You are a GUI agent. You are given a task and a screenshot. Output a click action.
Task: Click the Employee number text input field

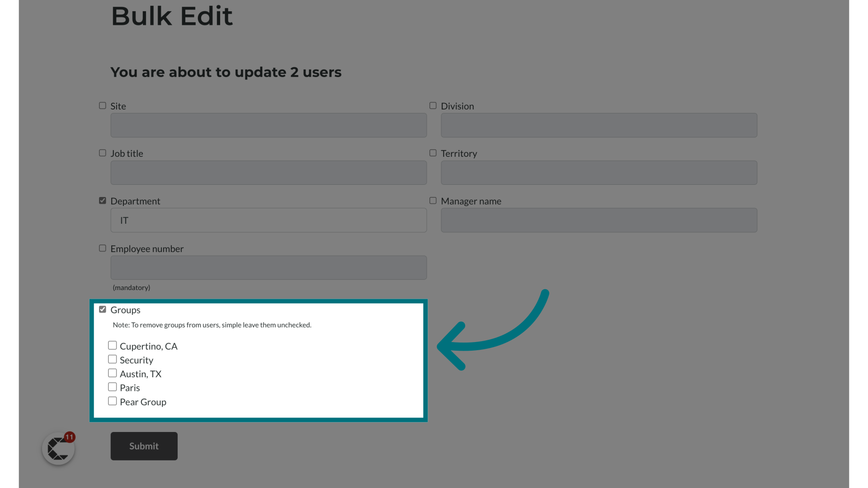268,267
